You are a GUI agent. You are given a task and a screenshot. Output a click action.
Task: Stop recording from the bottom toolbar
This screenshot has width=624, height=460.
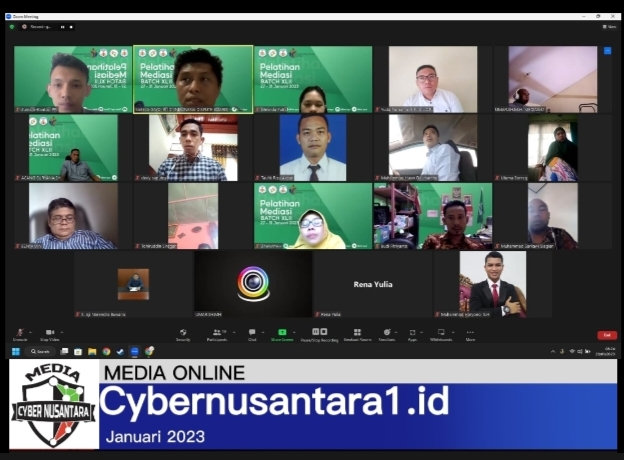tap(324, 331)
